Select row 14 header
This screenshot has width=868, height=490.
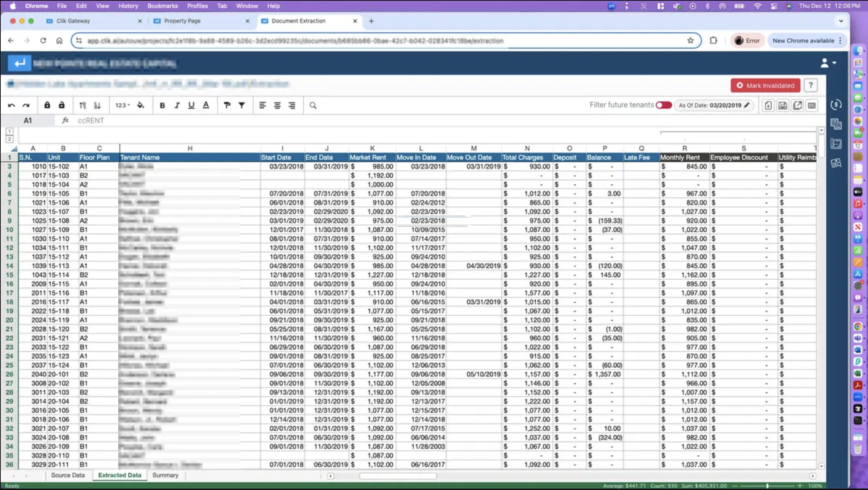pos(9,266)
